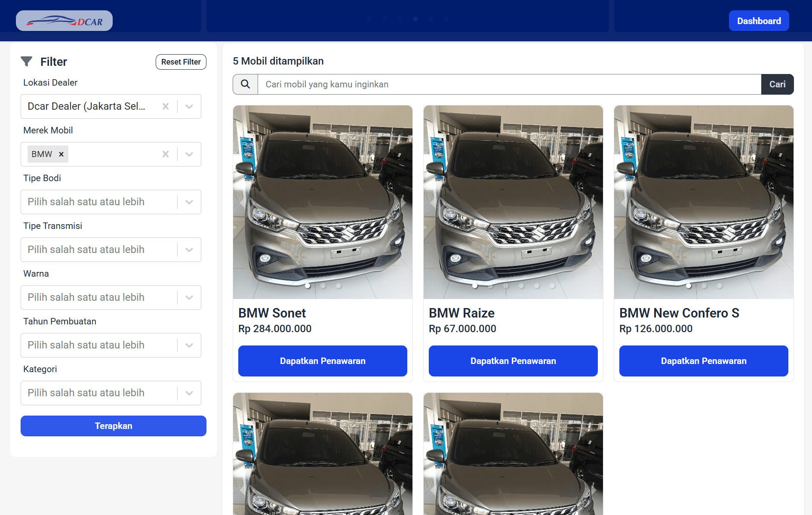The height and width of the screenshot is (515, 812).
Task: Expand the Lokasi Dealer dropdown
Action: 189,106
